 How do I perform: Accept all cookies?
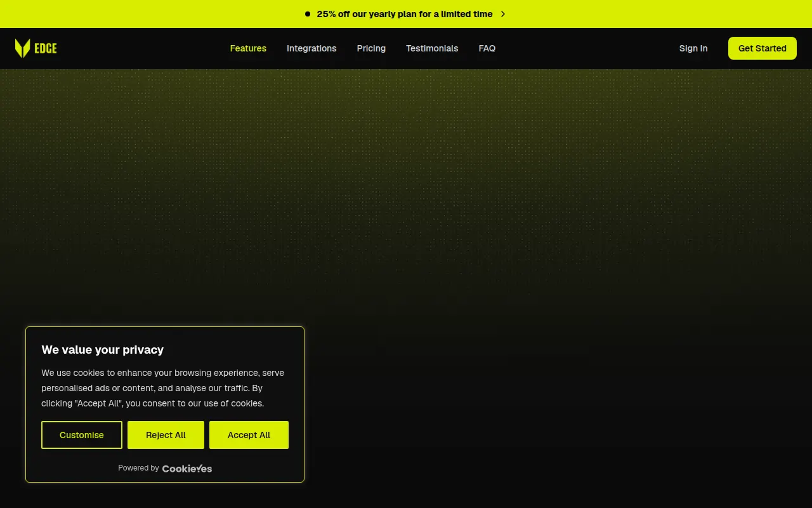pyautogui.click(x=249, y=435)
